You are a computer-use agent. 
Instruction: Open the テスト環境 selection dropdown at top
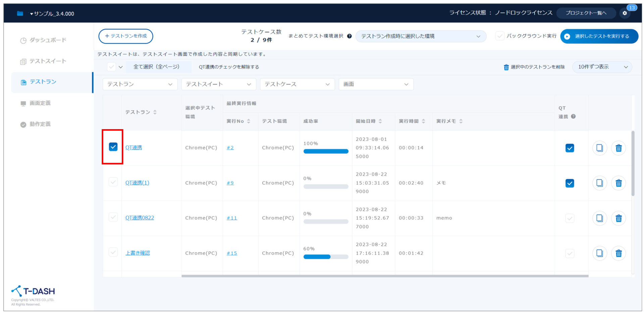click(x=421, y=36)
